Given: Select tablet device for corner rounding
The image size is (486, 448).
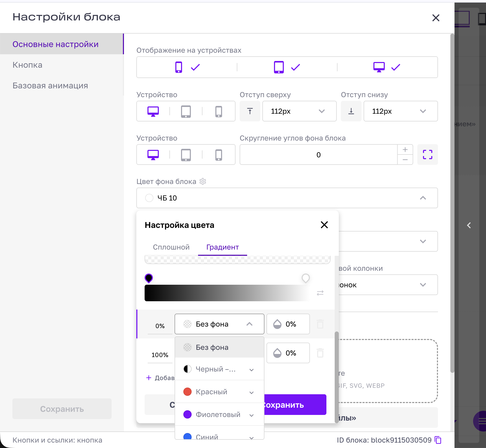Looking at the screenshot, I should [186, 155].
